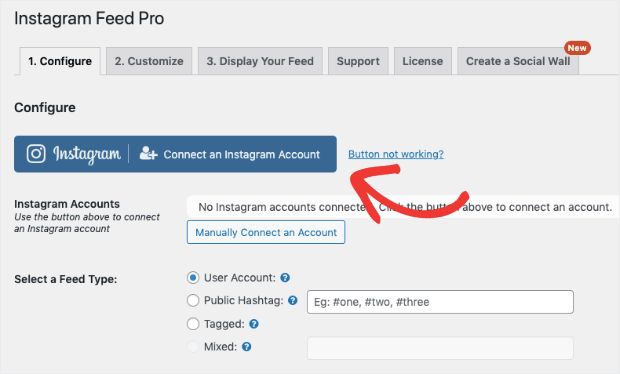This screenshot has width=620, height=374.
Task: Show help for Public Hashtag option
Action: [293, 300]
